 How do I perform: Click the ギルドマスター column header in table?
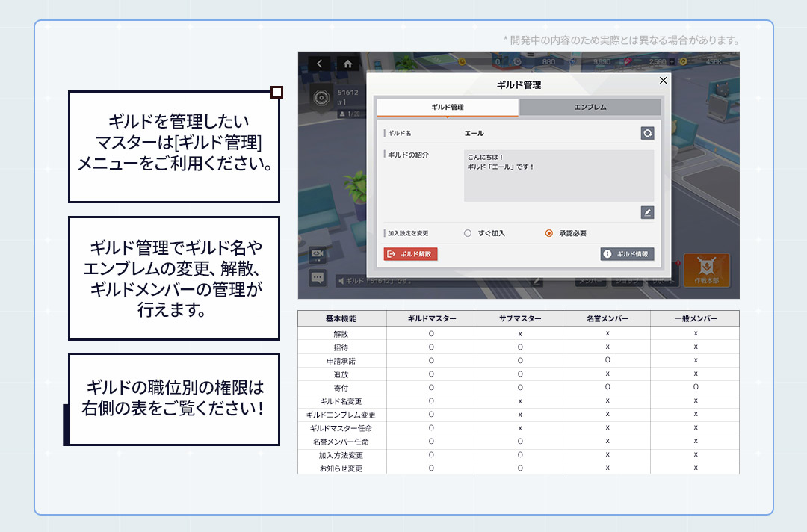pos(430,318)
